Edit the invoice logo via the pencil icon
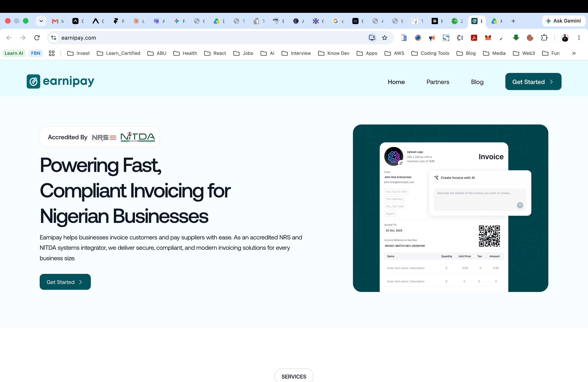 click(x=401, y=163)
